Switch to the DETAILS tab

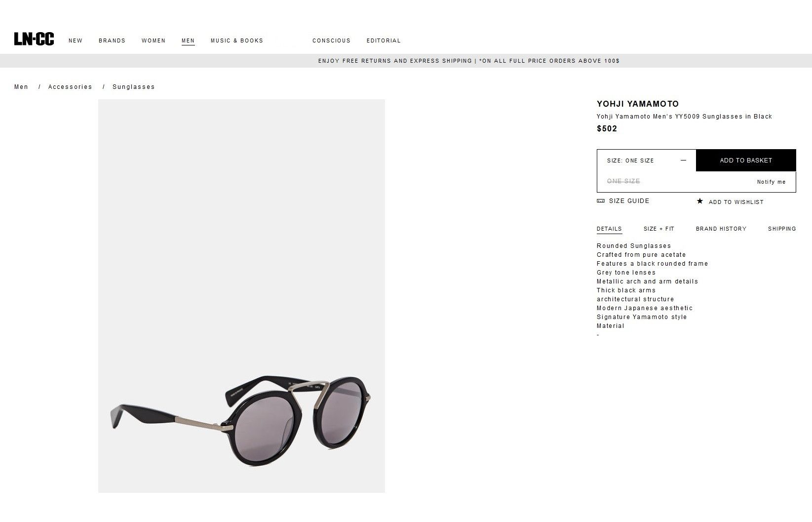click(x=609, y=229)
